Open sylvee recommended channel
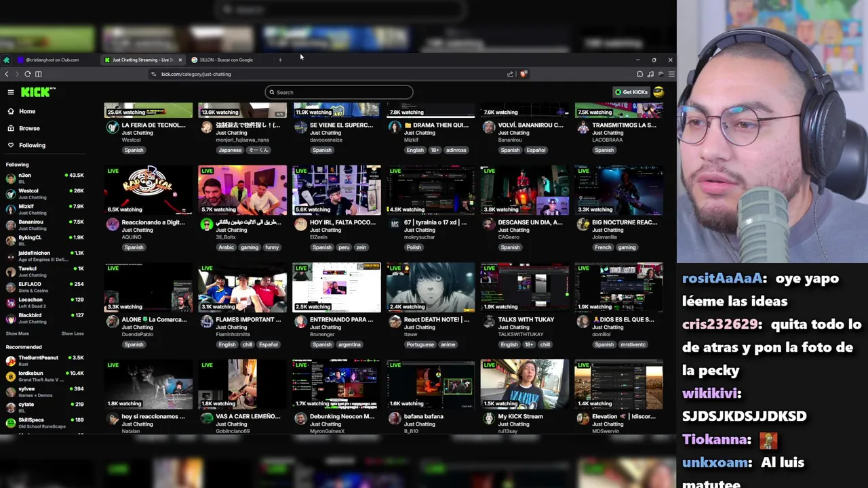 (45, 392)
